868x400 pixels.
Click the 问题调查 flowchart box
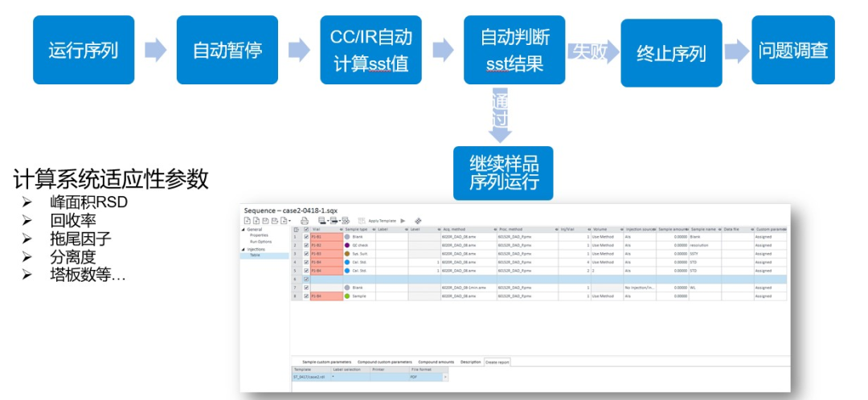[793, 50]
